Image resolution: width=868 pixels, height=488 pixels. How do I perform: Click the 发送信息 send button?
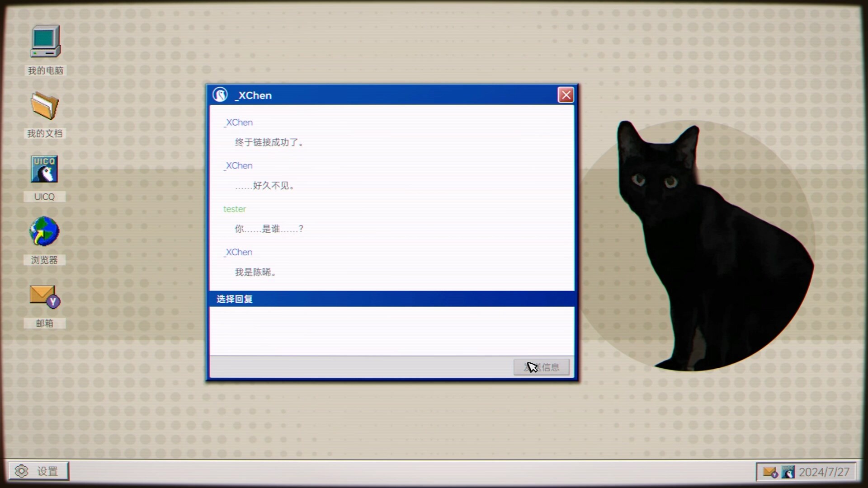[x=542, y=367]
